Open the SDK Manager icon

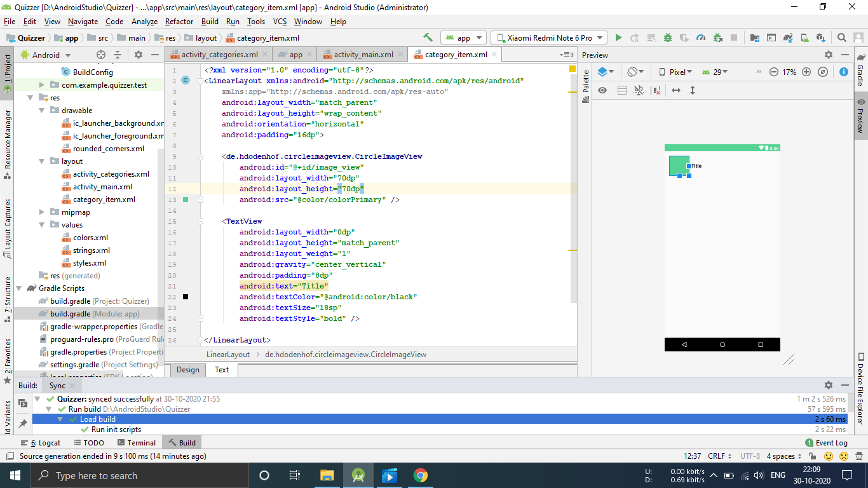[x=820, y=37]
